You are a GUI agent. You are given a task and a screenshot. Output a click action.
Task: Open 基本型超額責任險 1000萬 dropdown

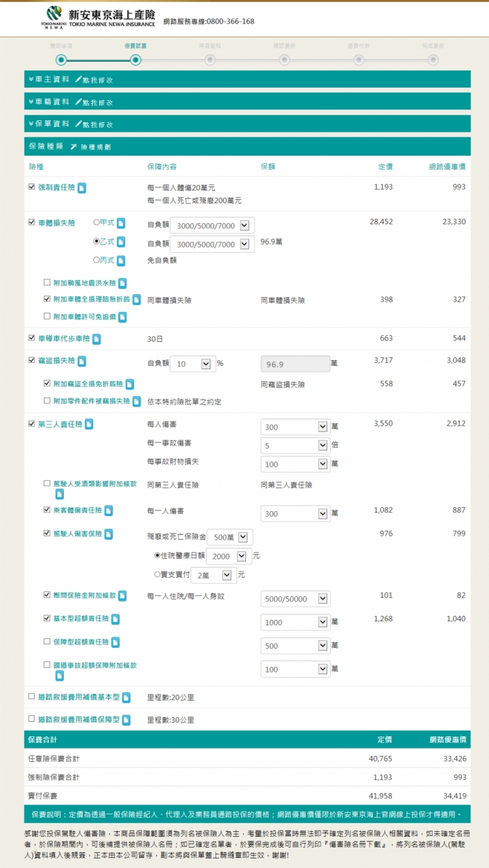point(295,622)
